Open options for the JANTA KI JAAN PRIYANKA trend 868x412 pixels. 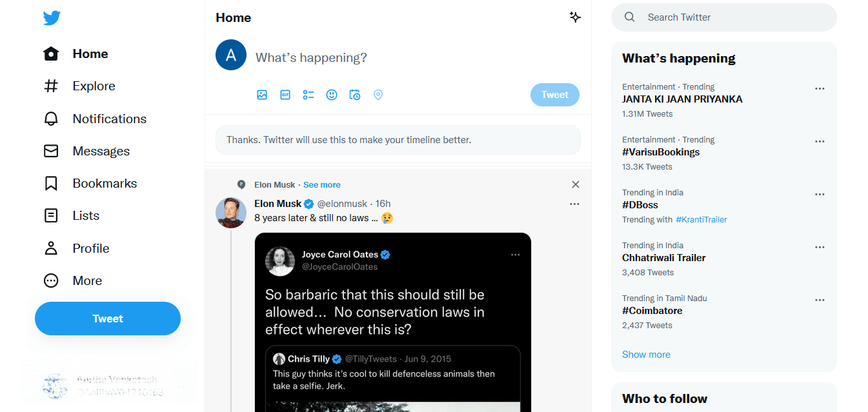[820, 88]
